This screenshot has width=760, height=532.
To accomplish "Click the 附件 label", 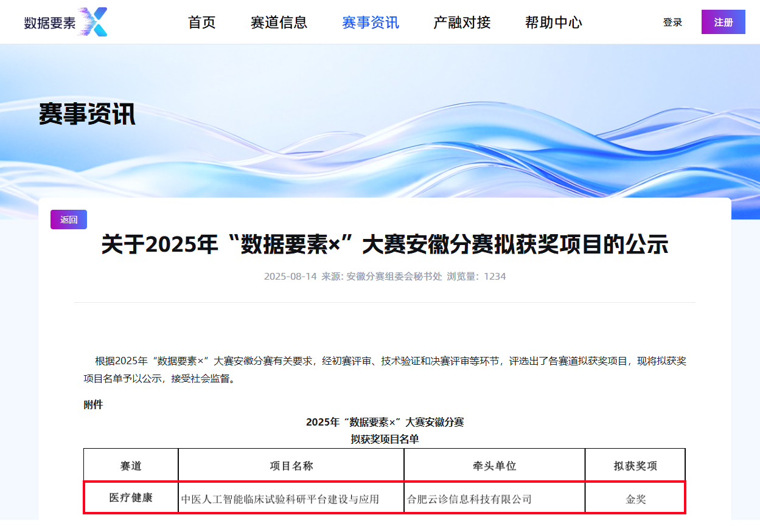I will 93,404.
